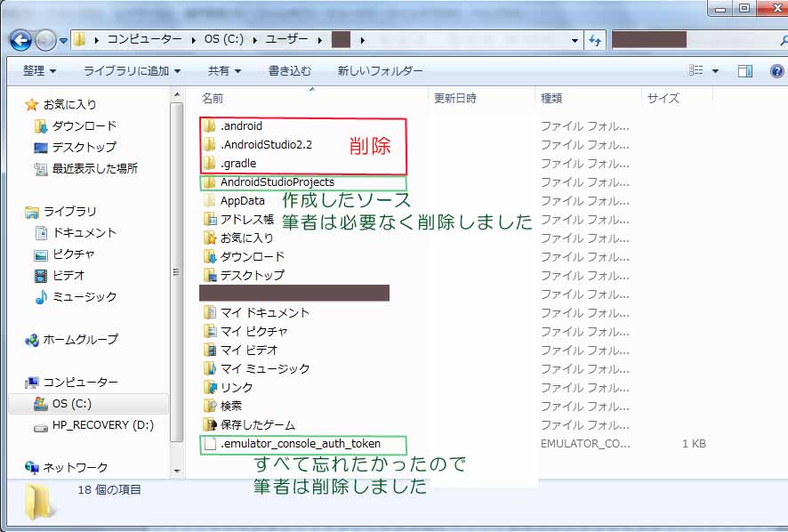Open Help with the question mark icon
The image size is (788, 532).
(776, 71)
